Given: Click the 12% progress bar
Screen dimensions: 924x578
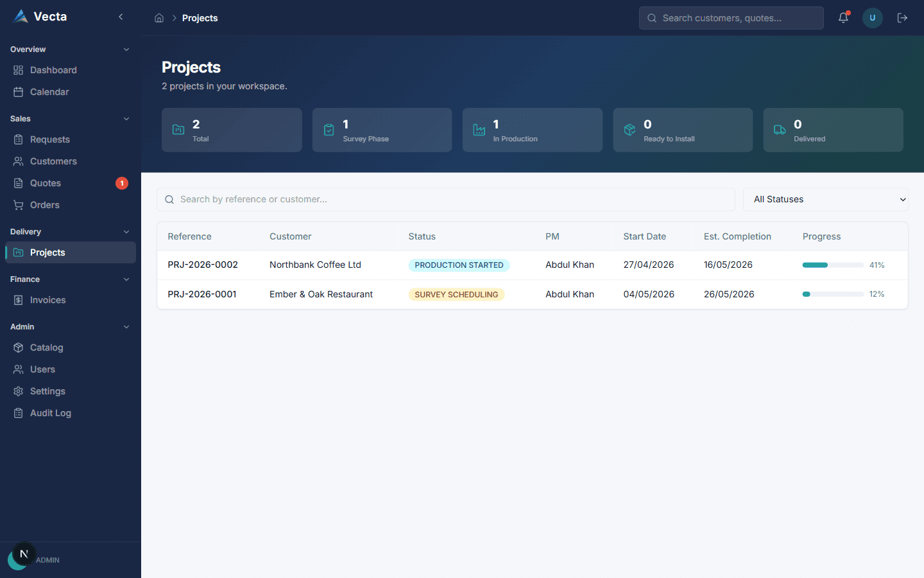Looking at the screenshot, I should [x=833, y=294].
